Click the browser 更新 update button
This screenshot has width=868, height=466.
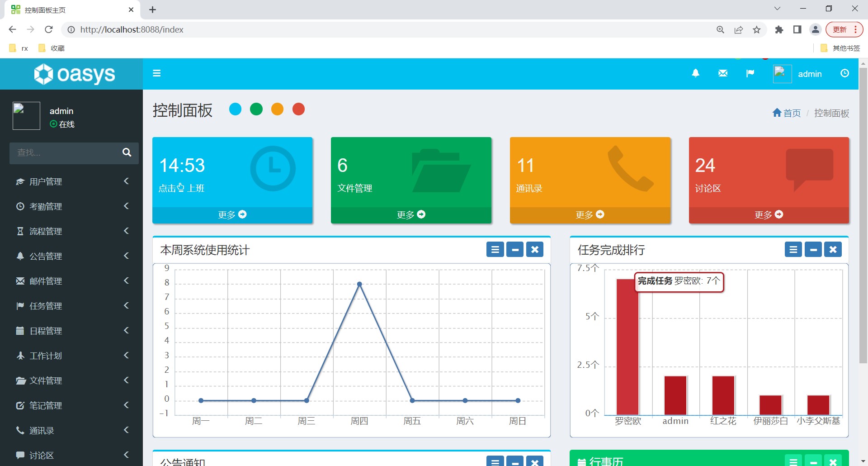844,29
